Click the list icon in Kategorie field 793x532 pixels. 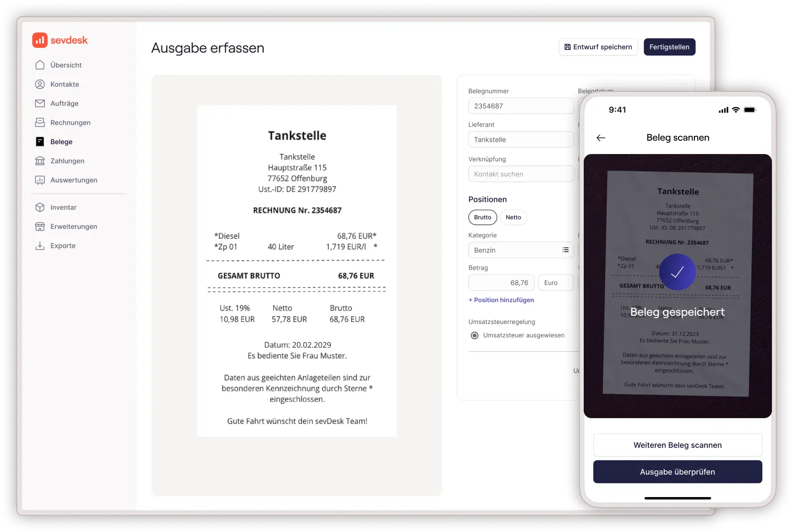click(566, 250)
